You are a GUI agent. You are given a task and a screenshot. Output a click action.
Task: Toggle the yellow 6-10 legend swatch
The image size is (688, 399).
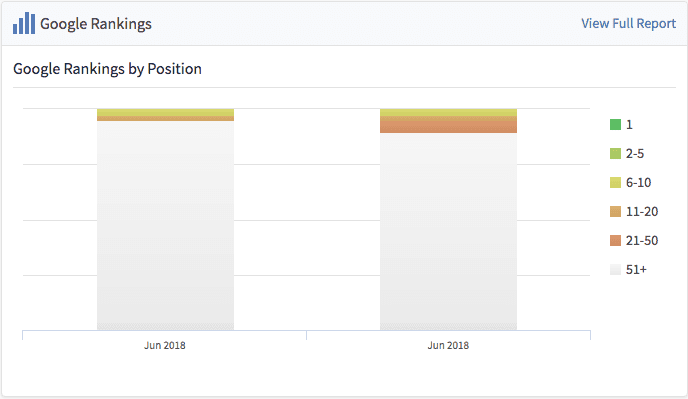(615, 183)
